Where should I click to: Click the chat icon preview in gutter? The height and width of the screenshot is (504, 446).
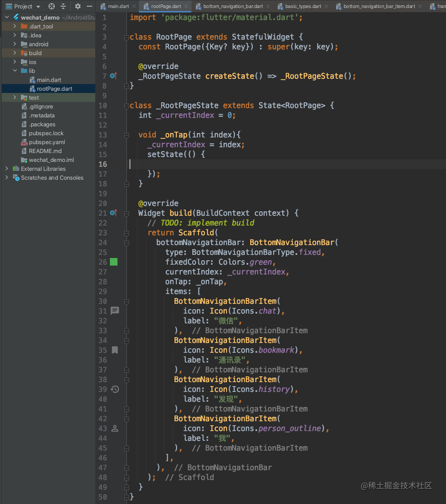[115, 310]
